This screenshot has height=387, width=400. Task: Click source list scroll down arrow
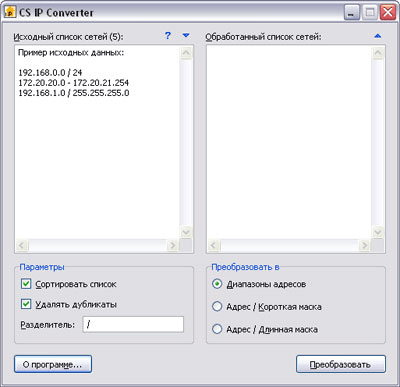pyautogui.click(x=186, y=232)
